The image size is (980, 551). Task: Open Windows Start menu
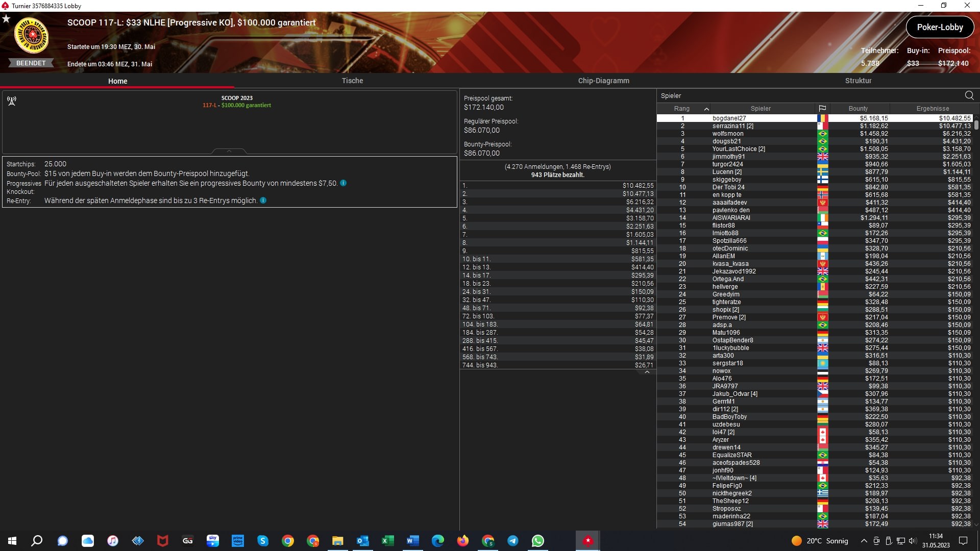[12, 541]
